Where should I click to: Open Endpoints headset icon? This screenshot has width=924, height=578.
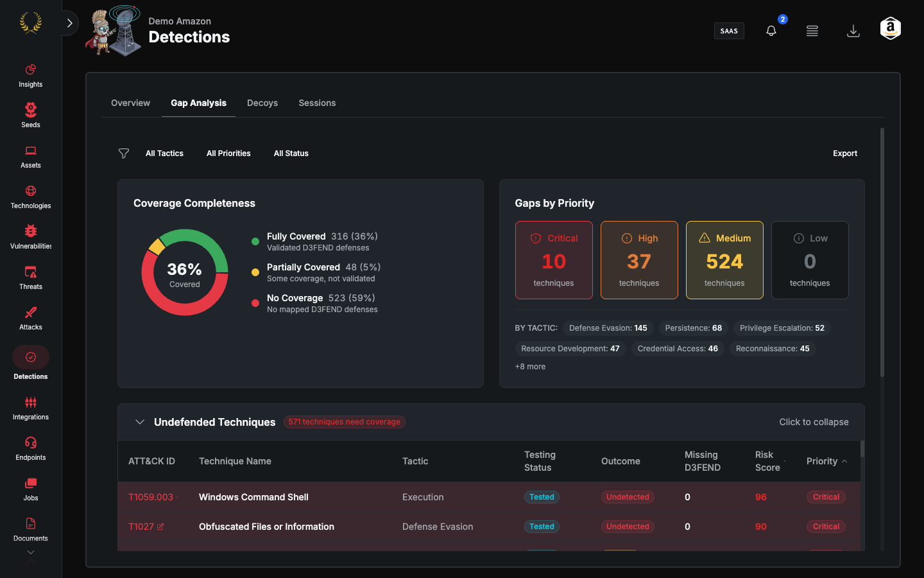pyautogui.click(x=30, y=442)
